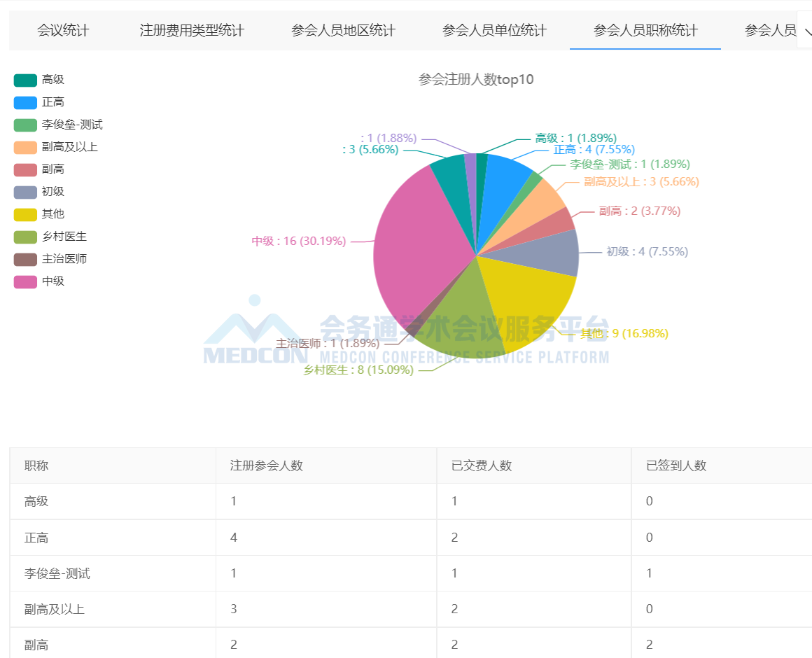Image resolution: width=812 pixels, height=658 pixels.
Task: Click pie label 高级 : 1 (1.89%)
Action: (576, 138)
